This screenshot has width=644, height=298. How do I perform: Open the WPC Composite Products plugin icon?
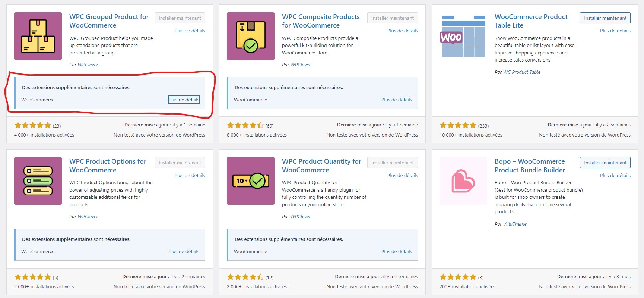tap(251, 36)
